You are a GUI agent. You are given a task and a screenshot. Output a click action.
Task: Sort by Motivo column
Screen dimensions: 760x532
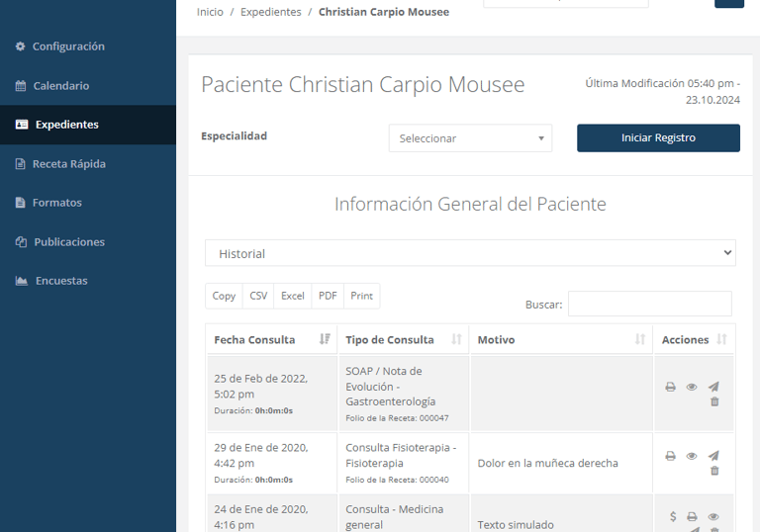(x=561, y=339)
